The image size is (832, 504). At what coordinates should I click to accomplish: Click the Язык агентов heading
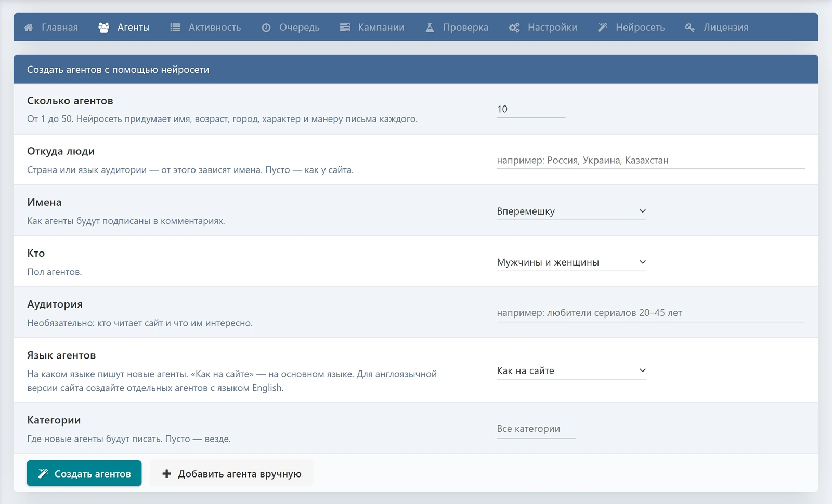pyautogui.click(x=61, y=355)
